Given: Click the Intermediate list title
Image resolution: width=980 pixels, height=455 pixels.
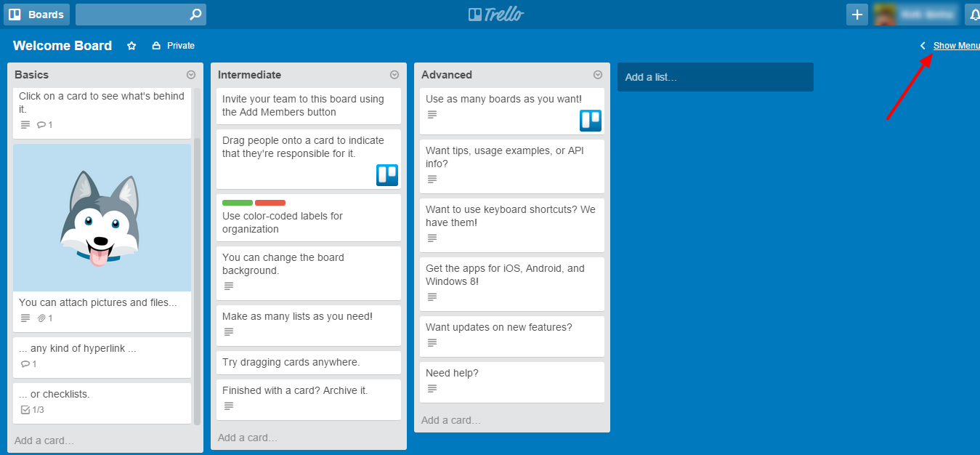Looking at the screenshot, I should click(x=249, y=75).
